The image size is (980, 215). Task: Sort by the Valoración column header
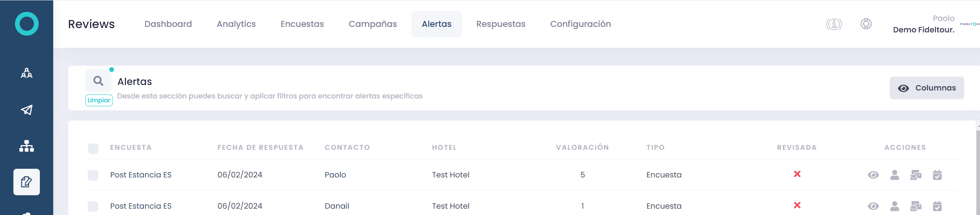click(x=582, y=147)
